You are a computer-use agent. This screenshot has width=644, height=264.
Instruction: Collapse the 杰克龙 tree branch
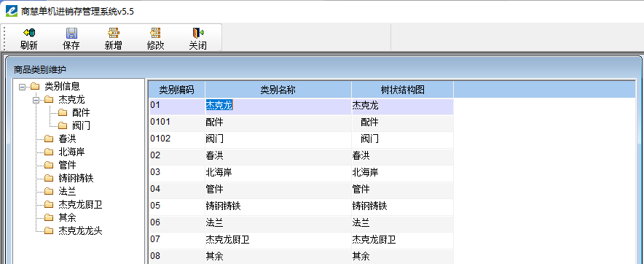pyautogui.click(x=36, y=100)
